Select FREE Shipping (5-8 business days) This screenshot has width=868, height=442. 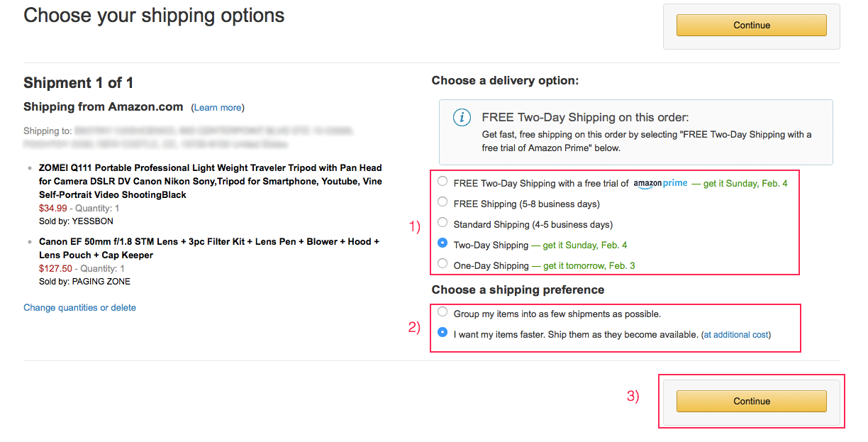443,202
